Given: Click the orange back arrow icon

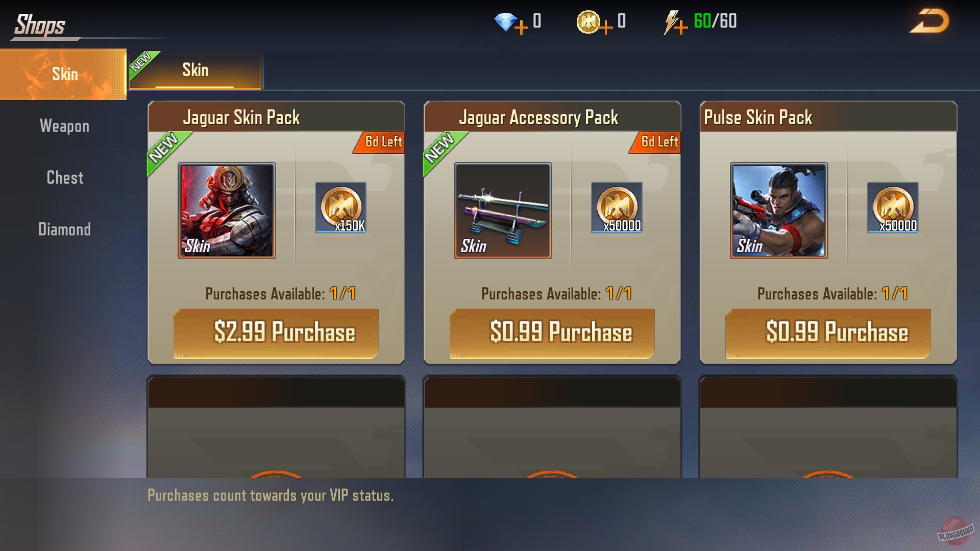Looking at the screenshot, I should click(929, 21).
